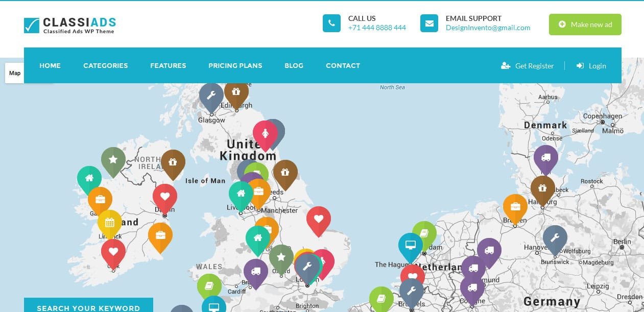Viewport: 644px width, 312px height.
Task: Click the ClassiAds logo
Action: point(70,25)
